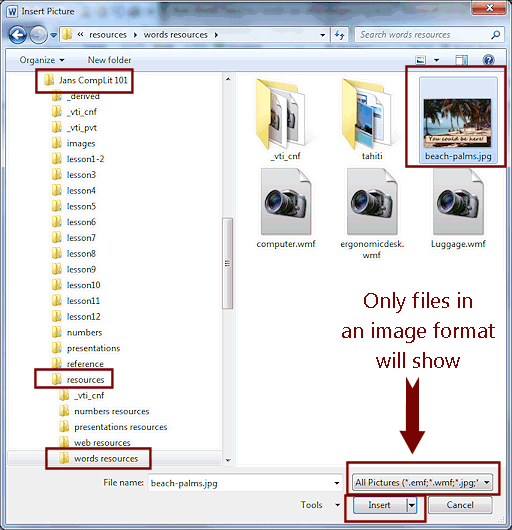Screen dimensions: 512x530
Task: Click the Change your view icon
Action: (x=420, y=60)
